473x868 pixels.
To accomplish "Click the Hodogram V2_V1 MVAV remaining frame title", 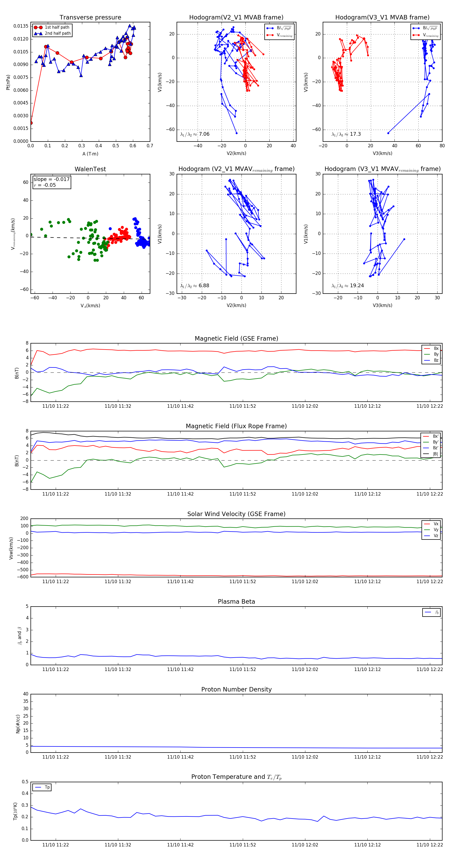I will pyautogui.click(x=236, y=169).
